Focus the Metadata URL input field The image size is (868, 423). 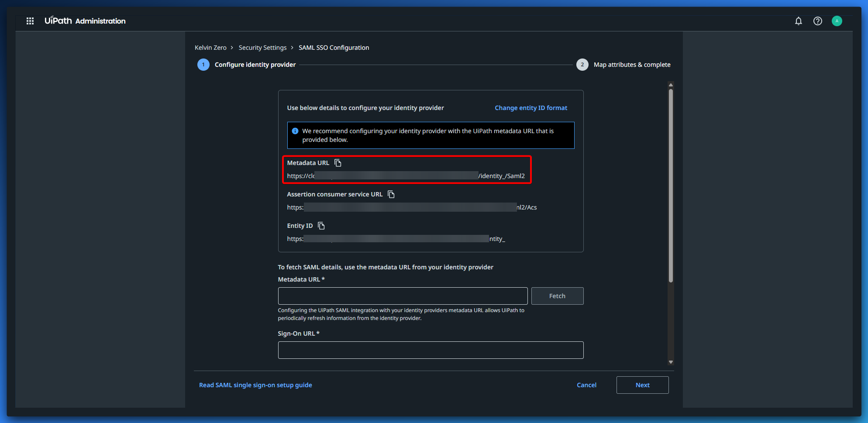point(403,296)
